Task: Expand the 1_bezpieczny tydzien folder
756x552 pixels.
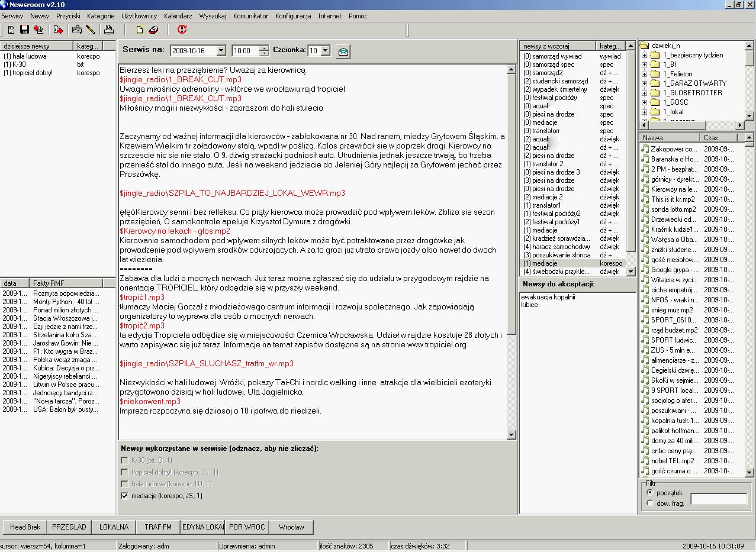Action: (644, 55)
